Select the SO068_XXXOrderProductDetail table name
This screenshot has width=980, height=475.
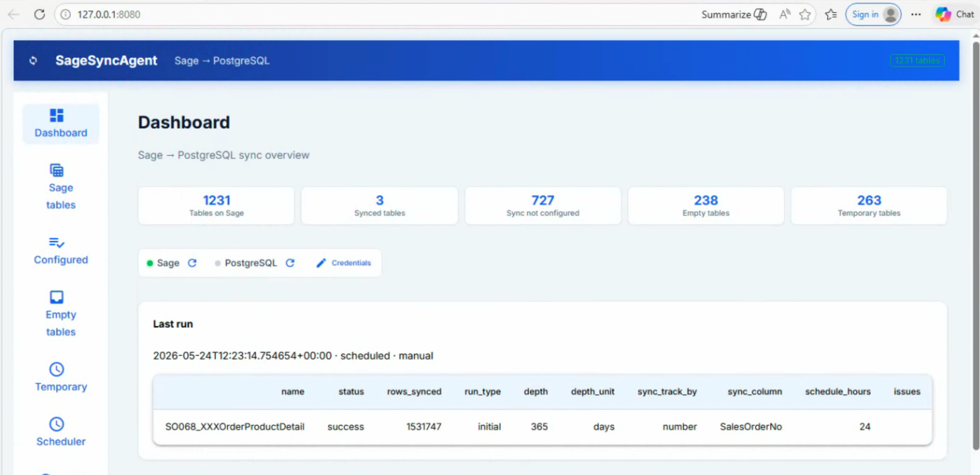(235, 426)
